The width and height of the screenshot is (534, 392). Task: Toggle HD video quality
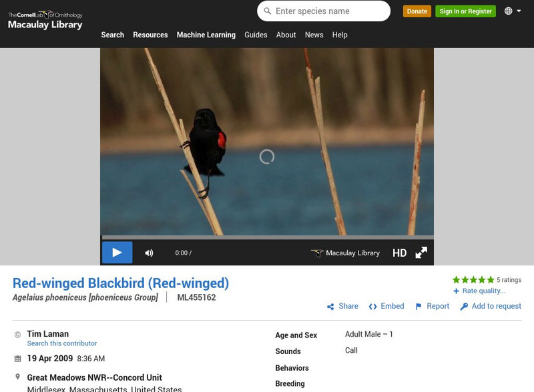(400, 253)
